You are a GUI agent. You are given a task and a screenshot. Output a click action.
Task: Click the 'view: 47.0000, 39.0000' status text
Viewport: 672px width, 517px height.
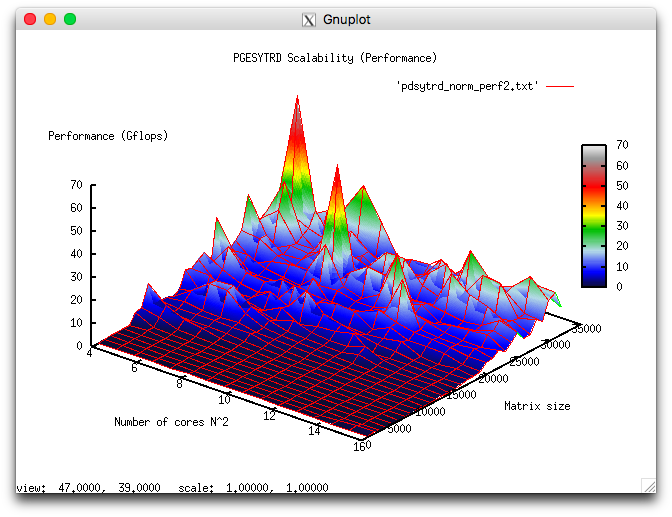[88, 487]
